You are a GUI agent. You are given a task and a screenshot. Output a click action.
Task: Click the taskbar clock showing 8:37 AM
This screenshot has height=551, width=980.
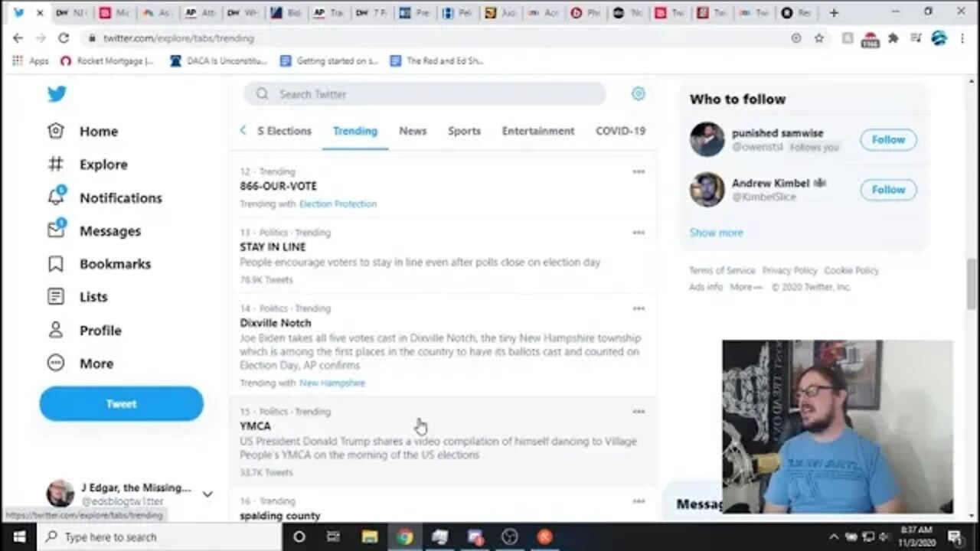click(916, 536)
